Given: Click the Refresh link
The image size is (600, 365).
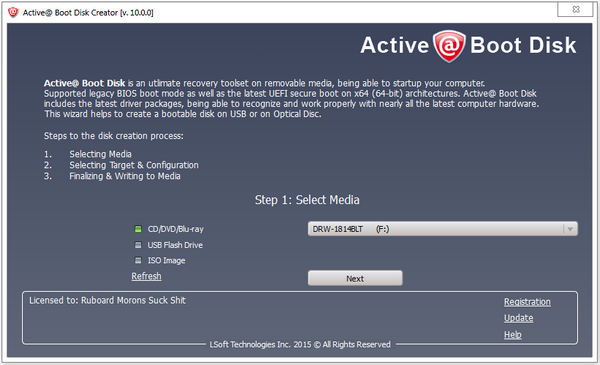Looking at the screenshot, I should (146, 276).
